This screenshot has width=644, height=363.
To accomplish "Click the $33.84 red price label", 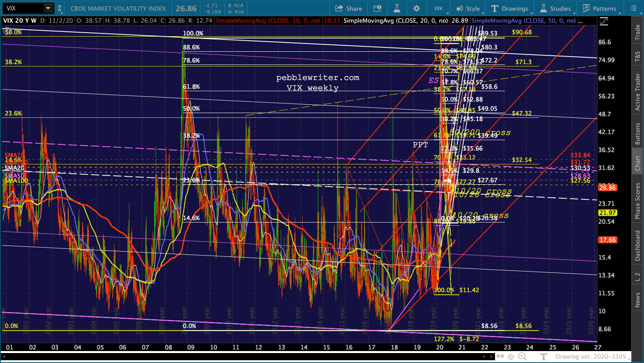I will pyautogui.click(x=580, y=155).
